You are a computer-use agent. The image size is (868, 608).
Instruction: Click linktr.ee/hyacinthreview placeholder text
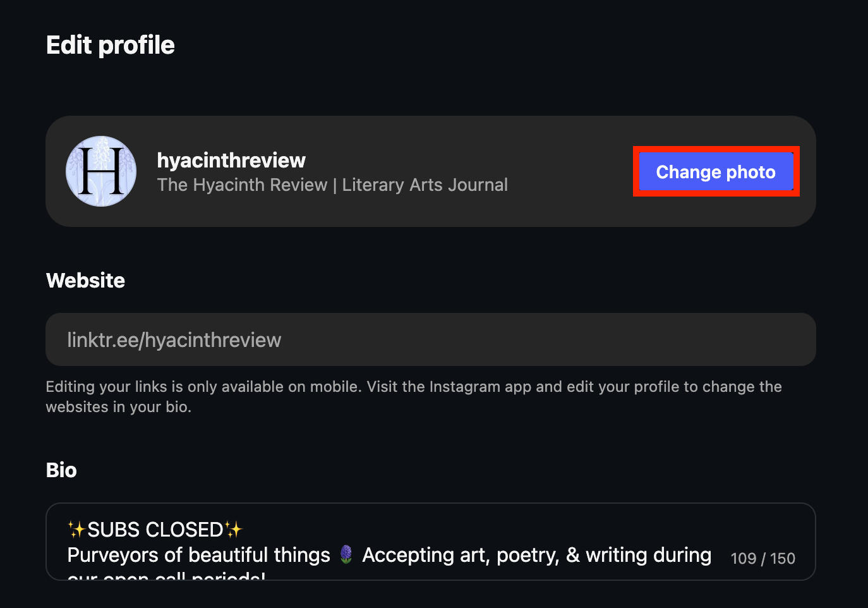click(x=174, y=340)
